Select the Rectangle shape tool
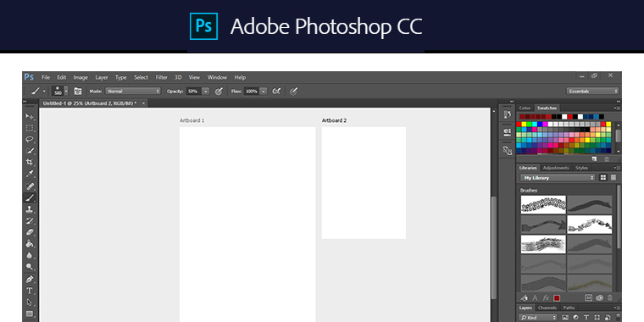The width and height of the screenshot is (644, 322). pos(30,314)
